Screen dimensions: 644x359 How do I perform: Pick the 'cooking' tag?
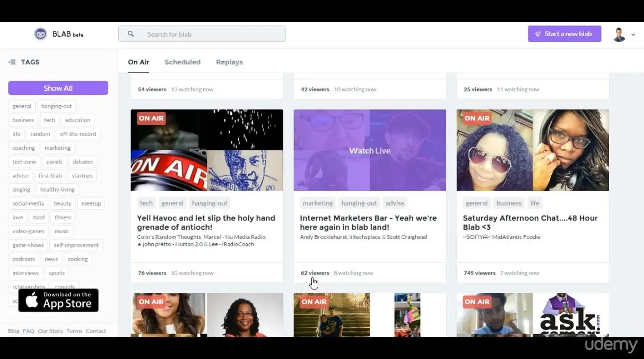pos(78,259)
